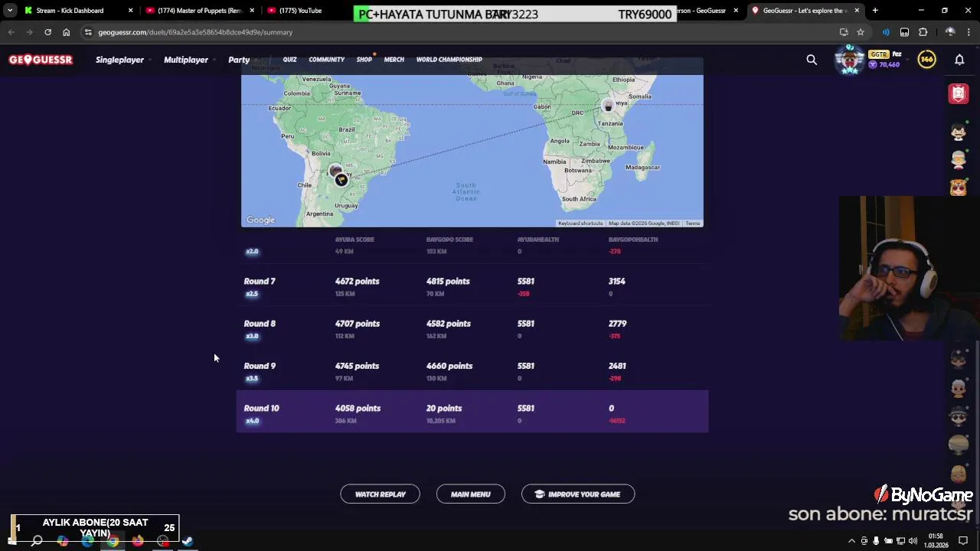Open the browser extensions puzzle icon
Viewport: 980px width, 551px height.
pyautogui.click(x=923, y=32)
